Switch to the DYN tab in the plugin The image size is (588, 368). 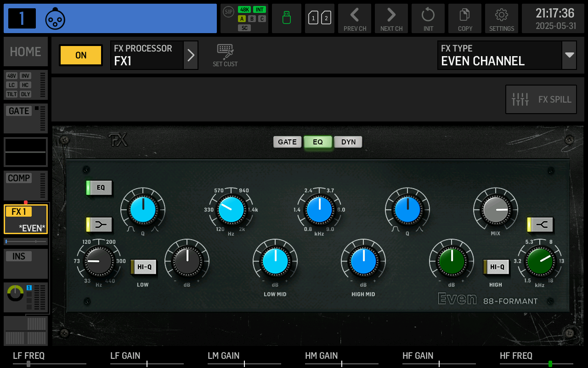coord(348,142)
